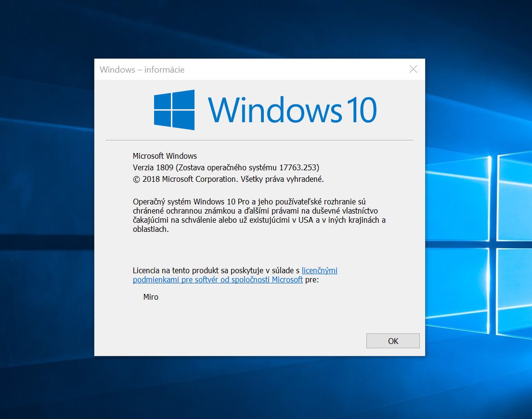The image size is (532, 419).
Task: Click the 'Windows 10' wordmark text
Action: 292,110
